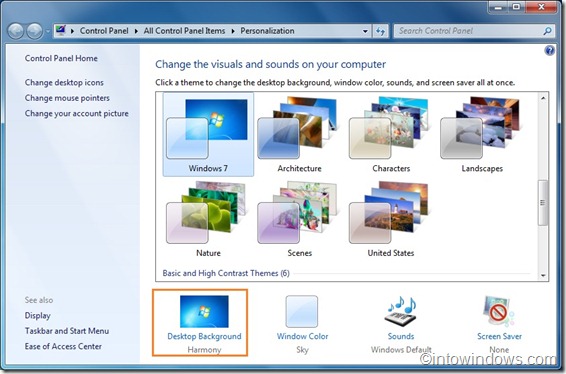This screenshot has width=566, height=374.
Task: Click the blue Help question mark icon
Action: click(549, 51)
